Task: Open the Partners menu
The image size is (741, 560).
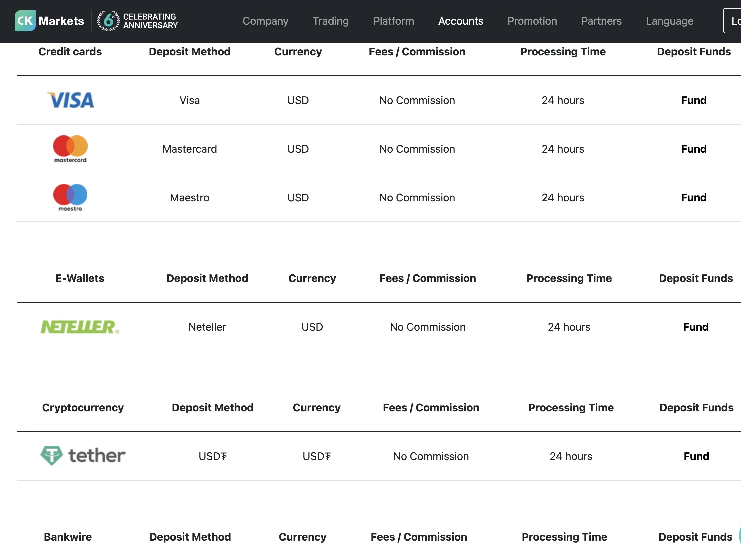Action: click(x=601, y=21)
